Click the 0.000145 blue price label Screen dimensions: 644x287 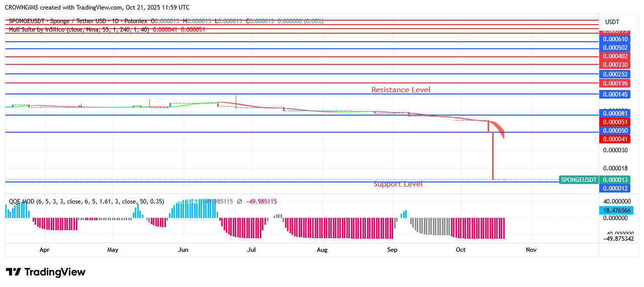click(615, 94)
